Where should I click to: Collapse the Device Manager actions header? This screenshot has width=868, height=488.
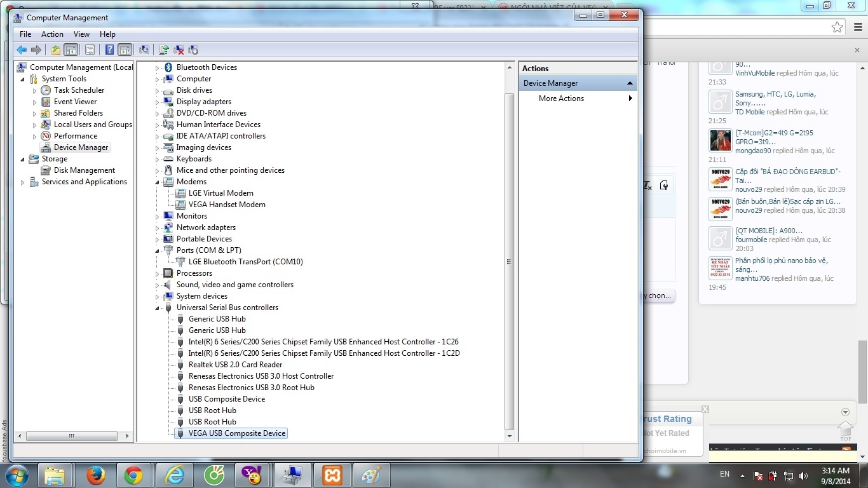630,83
